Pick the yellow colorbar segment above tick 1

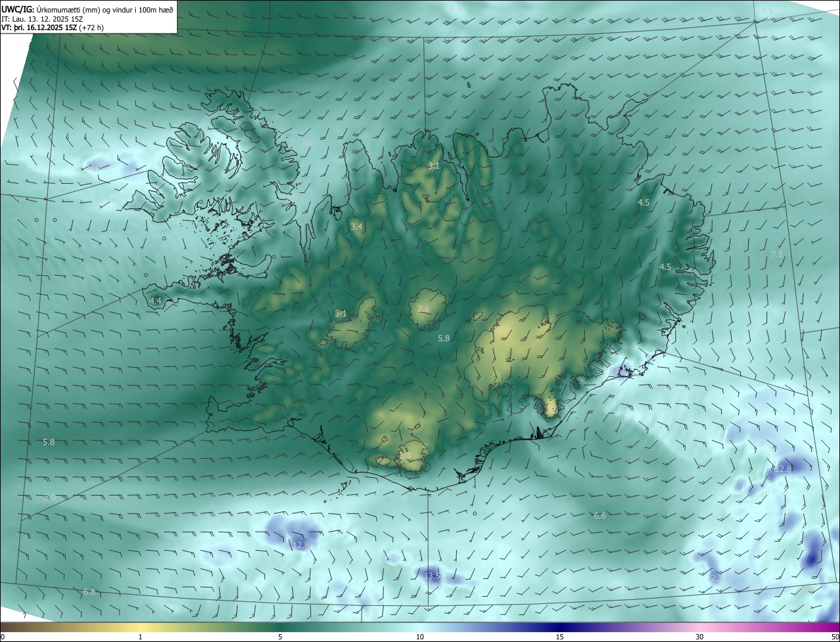(x=140, y=627)
